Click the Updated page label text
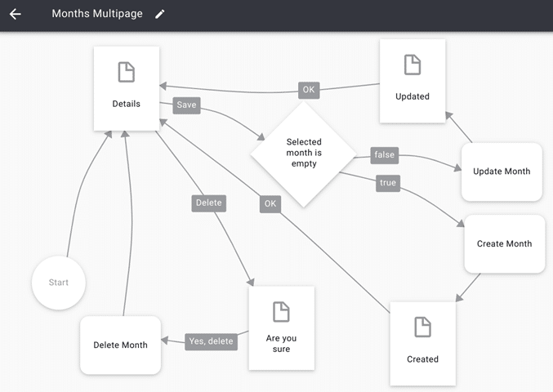553x392 pixels. (x=413, y=96)
